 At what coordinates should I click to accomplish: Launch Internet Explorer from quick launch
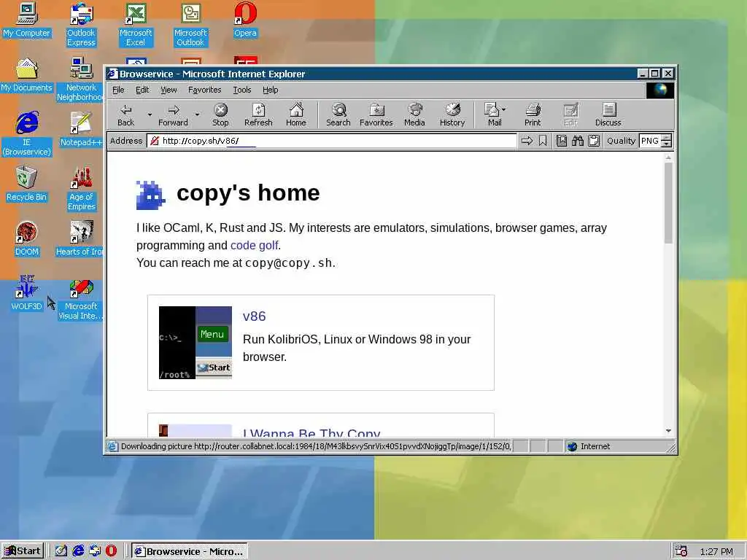coord(78,551)
